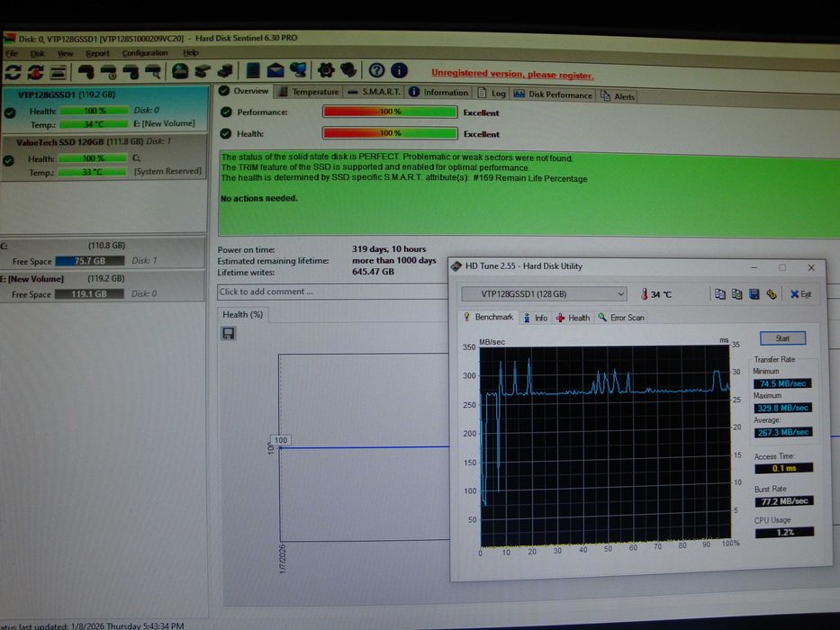Viewport: 840px width, 630px height.
Task: Switch to the S.M.A.R.T. tab
Action: (374, 92)
